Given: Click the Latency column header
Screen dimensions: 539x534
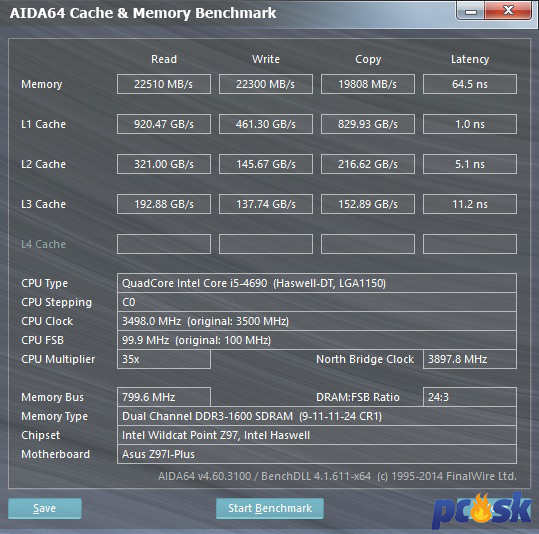Looking at the screenshot, I should 470,59.
